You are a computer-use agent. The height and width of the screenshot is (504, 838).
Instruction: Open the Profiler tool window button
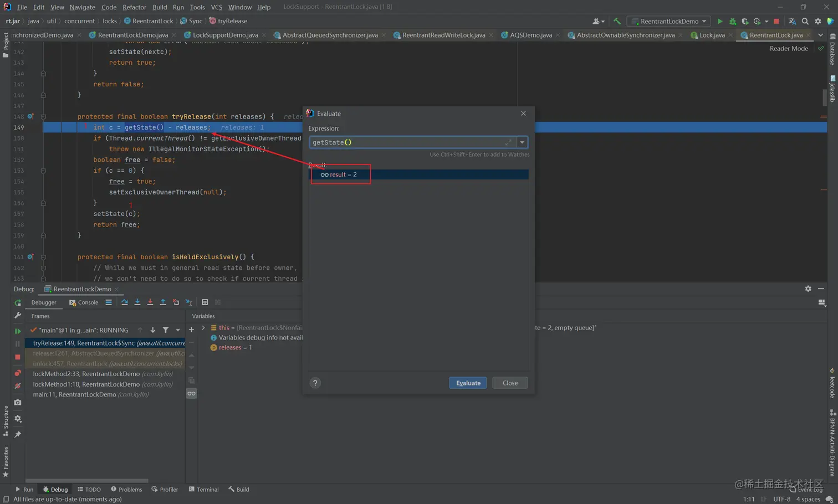(x=165, y=490)
